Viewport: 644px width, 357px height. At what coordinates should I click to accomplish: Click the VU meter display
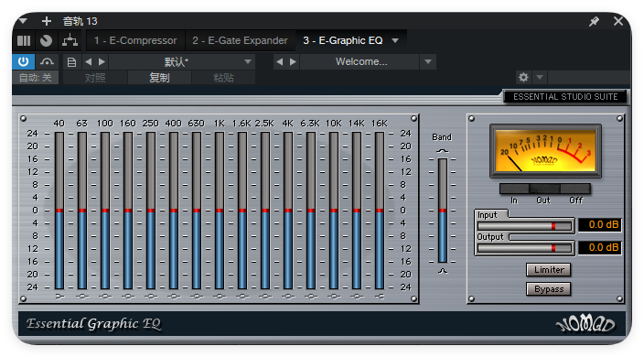(545, 151)
